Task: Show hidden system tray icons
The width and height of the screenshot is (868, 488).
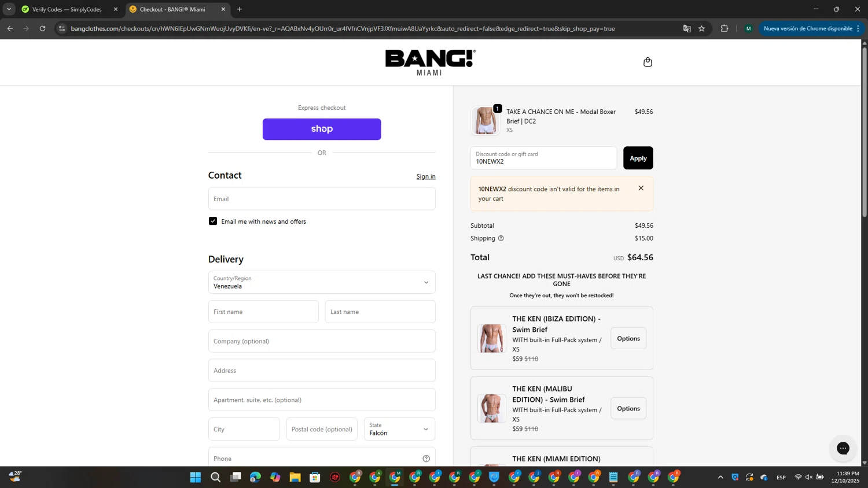Action: pyautogui.click(x=720, y=477)
